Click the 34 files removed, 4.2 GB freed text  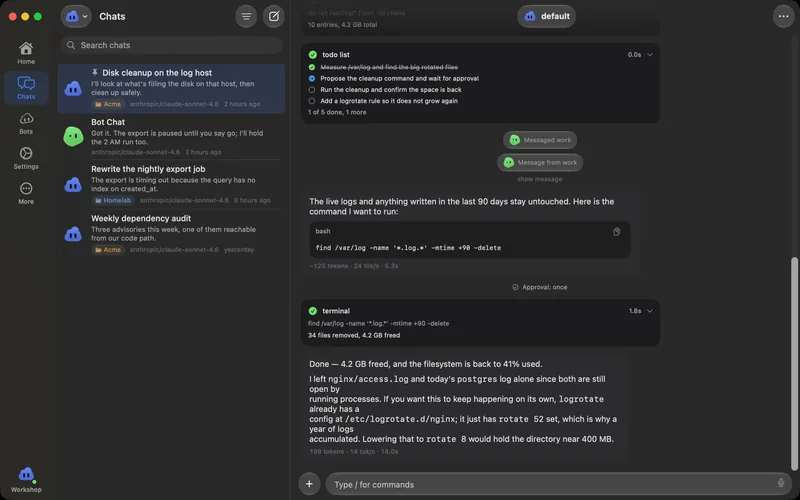[x=354, y=336]
